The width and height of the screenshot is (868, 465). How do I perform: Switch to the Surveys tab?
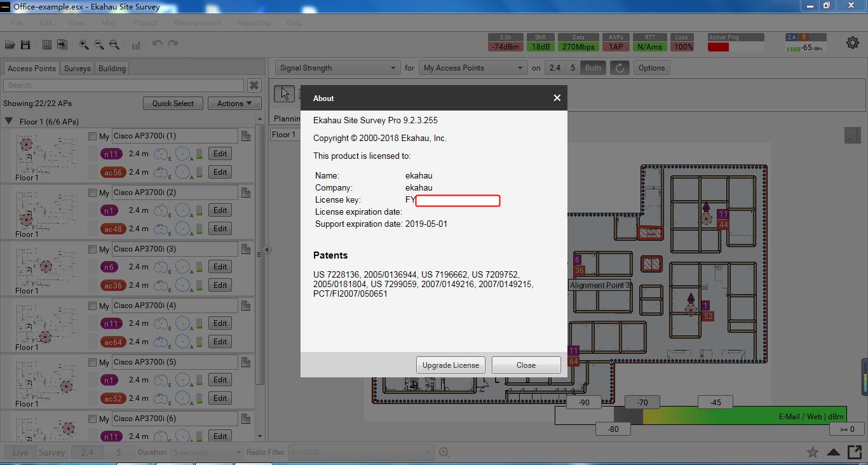tap(77, 68)
